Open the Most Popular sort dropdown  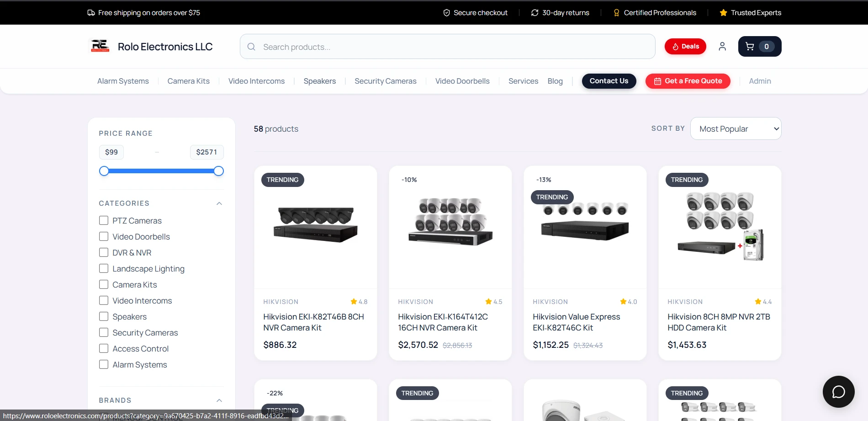[736, 129]
